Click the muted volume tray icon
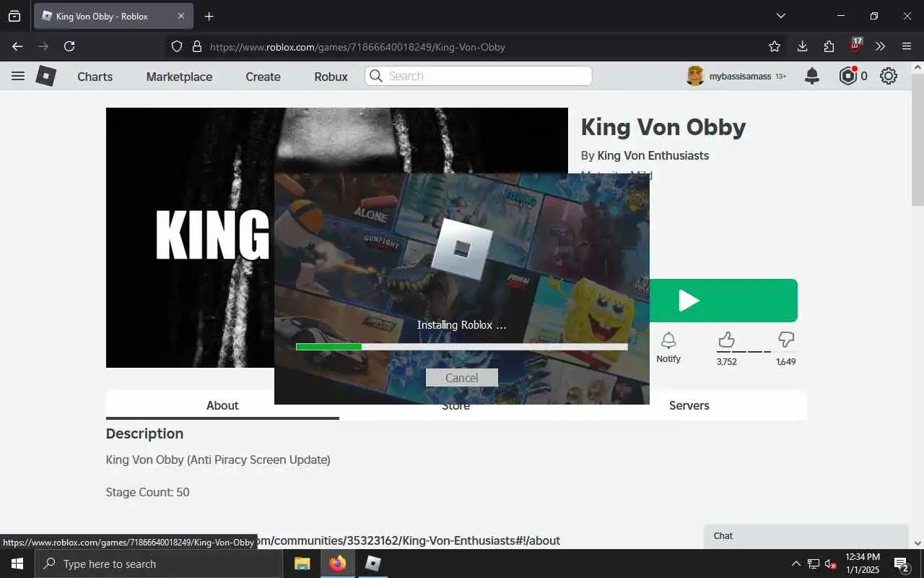 [830, 564]
